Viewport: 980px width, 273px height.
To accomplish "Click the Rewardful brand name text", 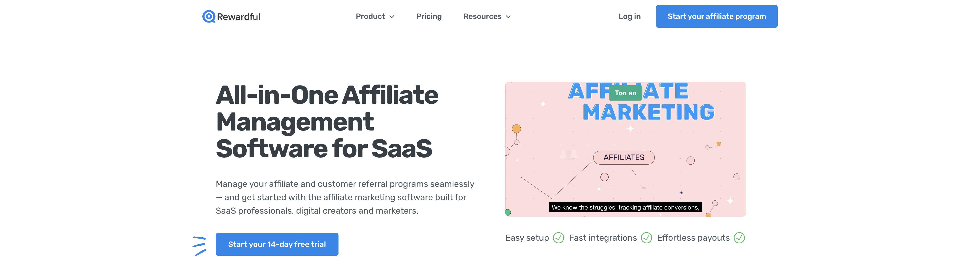I will [x=239, y=17].
